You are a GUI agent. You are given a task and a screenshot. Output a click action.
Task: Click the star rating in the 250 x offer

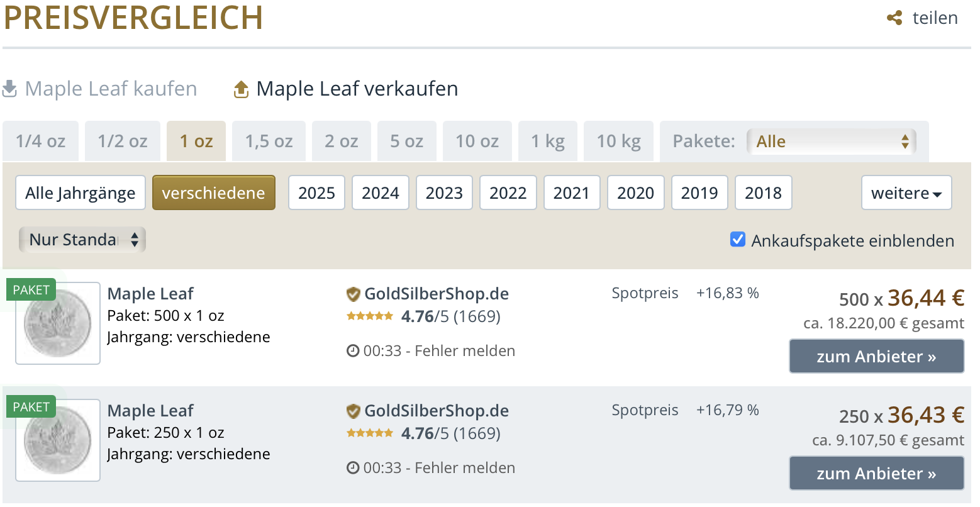370,433
